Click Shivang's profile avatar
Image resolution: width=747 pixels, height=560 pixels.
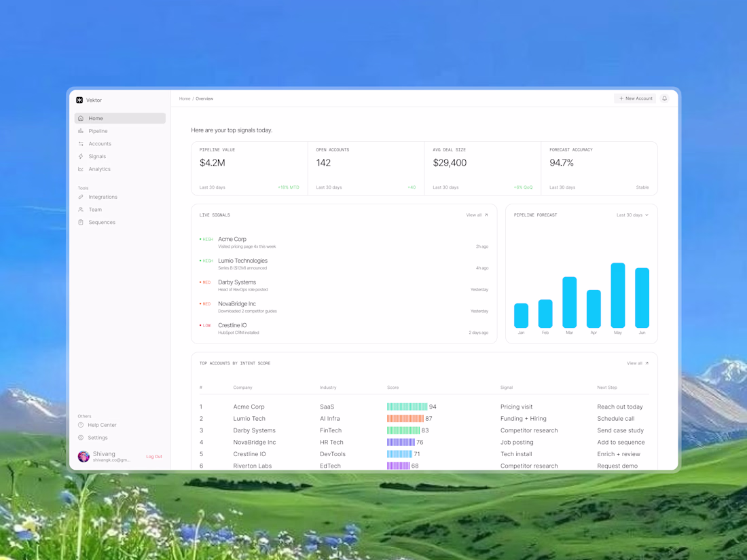[84, 457]
